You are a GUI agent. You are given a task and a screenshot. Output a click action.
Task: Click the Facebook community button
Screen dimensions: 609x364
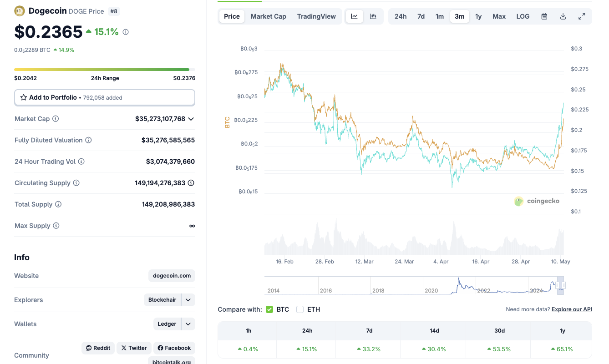click(x=174, y=348)
